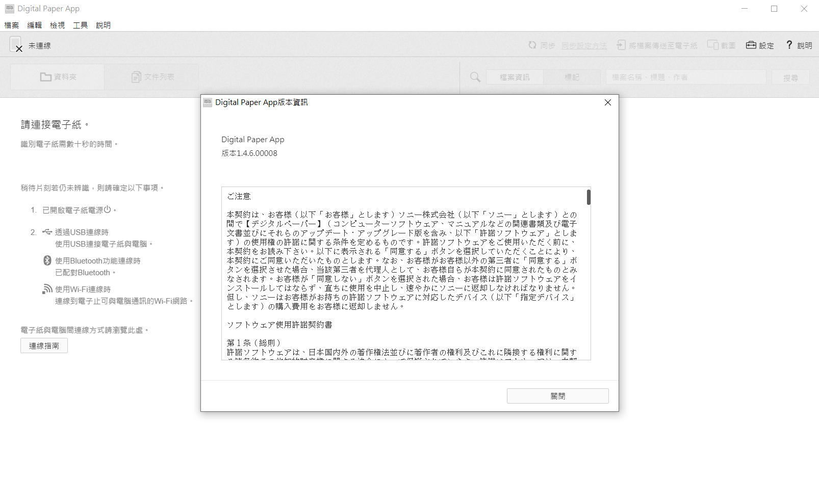Click the search keyword input field

[x=686, y=77]
